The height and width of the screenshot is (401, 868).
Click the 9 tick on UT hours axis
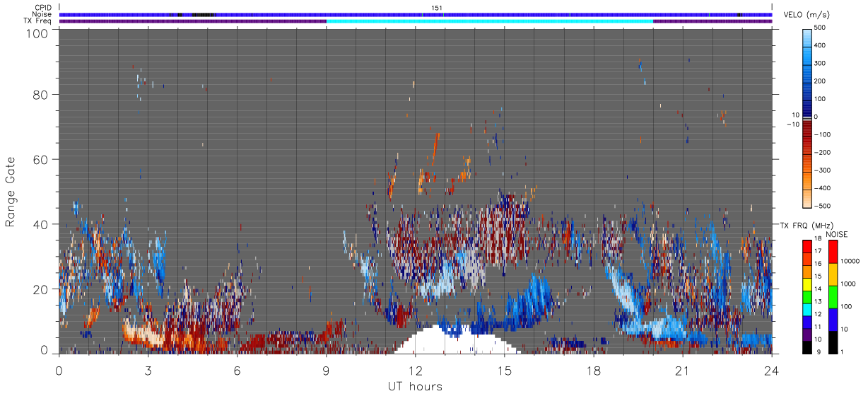327,370
